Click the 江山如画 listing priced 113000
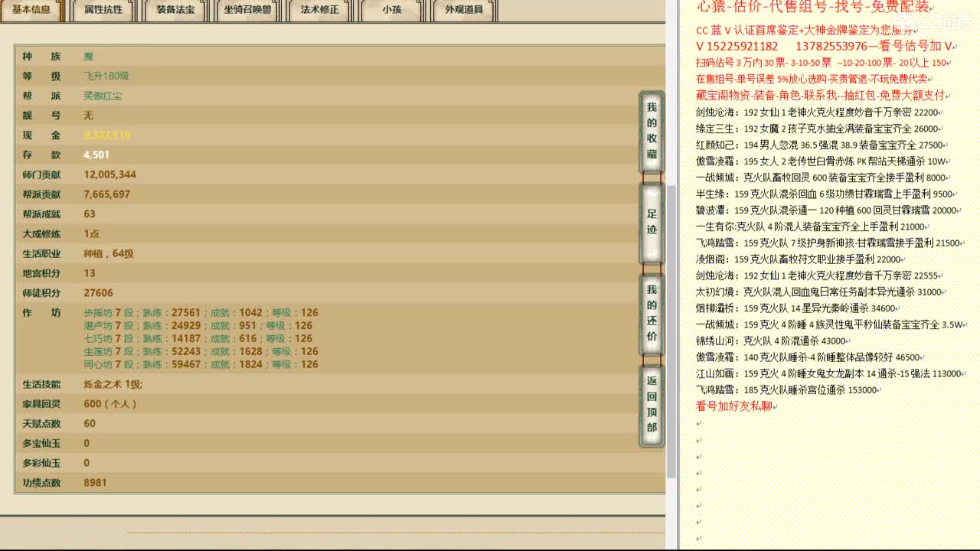Image resolution: width=980 pixels, height=551 pixels. pyautogui.click(x=828, y=373)
